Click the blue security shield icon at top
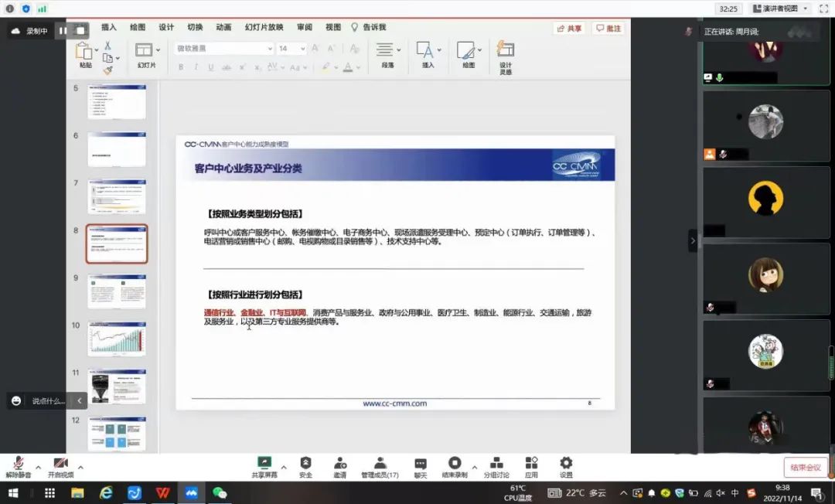Image resolution: width=835 pixels, height=504 pixels. [26, 9]
